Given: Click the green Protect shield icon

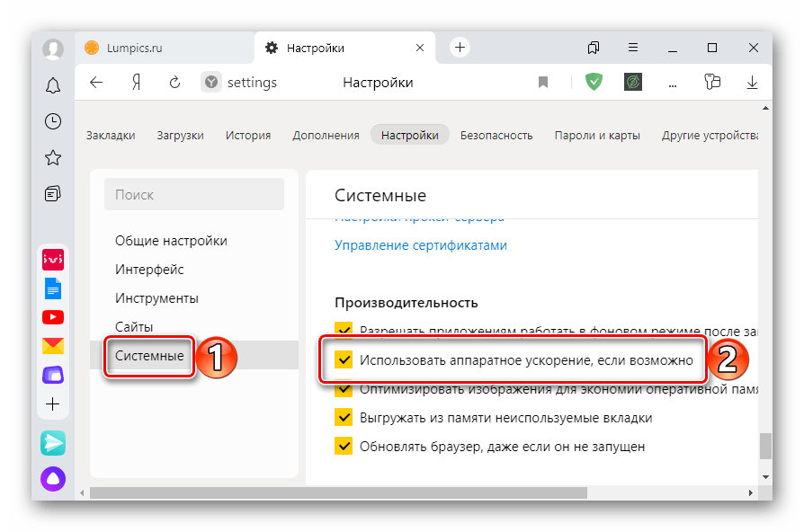Looking at the screenshot, I should coord(594,82).
